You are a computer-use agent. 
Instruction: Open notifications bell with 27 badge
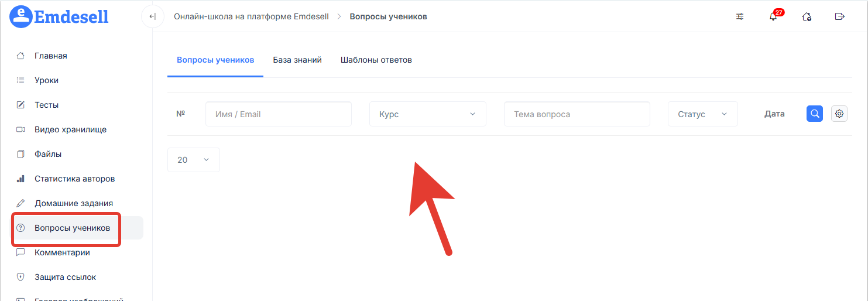[x=773, y=16]
